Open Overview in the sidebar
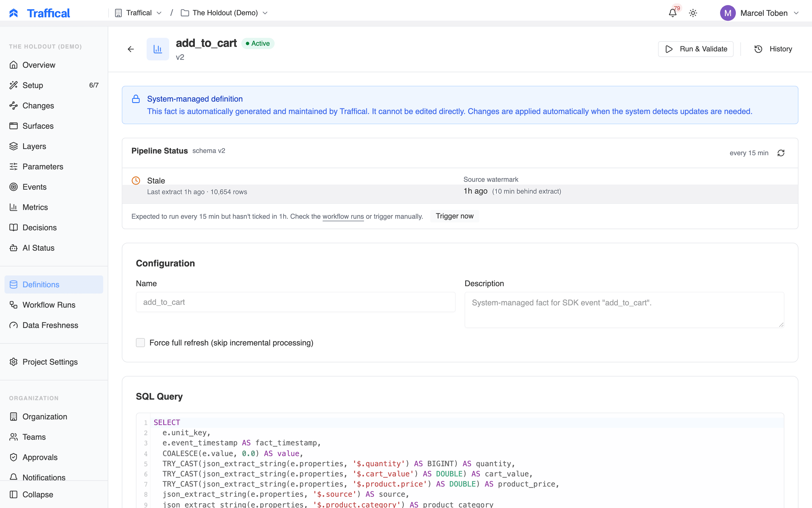Viewport: 812px width, 508px height. pyautogui.click(x=54, y=65)
